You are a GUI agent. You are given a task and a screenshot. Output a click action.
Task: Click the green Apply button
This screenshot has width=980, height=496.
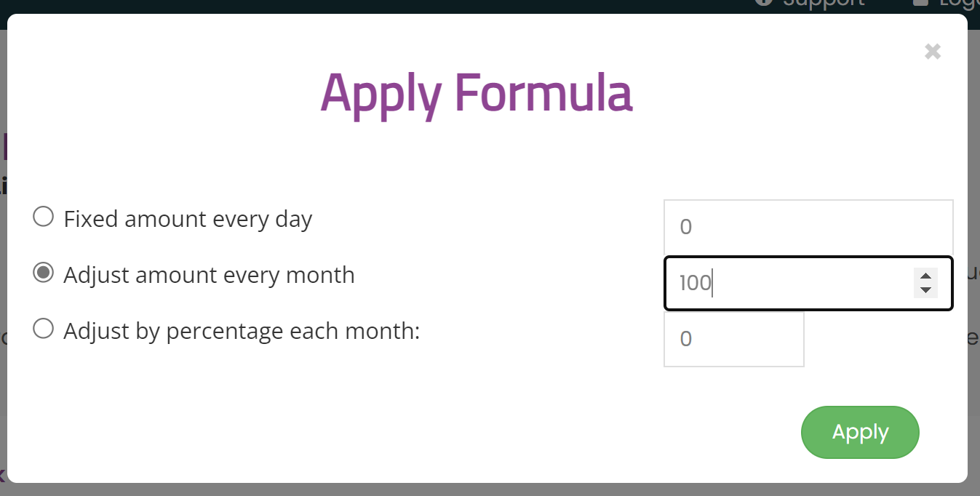click(860, 433)
